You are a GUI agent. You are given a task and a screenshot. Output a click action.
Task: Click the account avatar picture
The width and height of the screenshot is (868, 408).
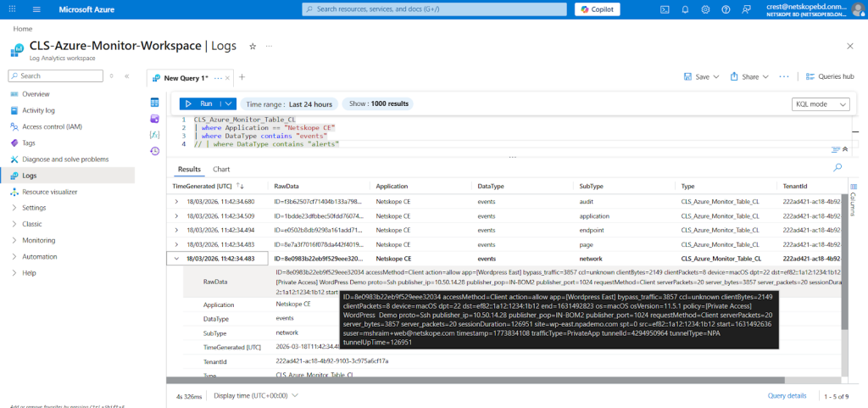(x=858, y=9)
